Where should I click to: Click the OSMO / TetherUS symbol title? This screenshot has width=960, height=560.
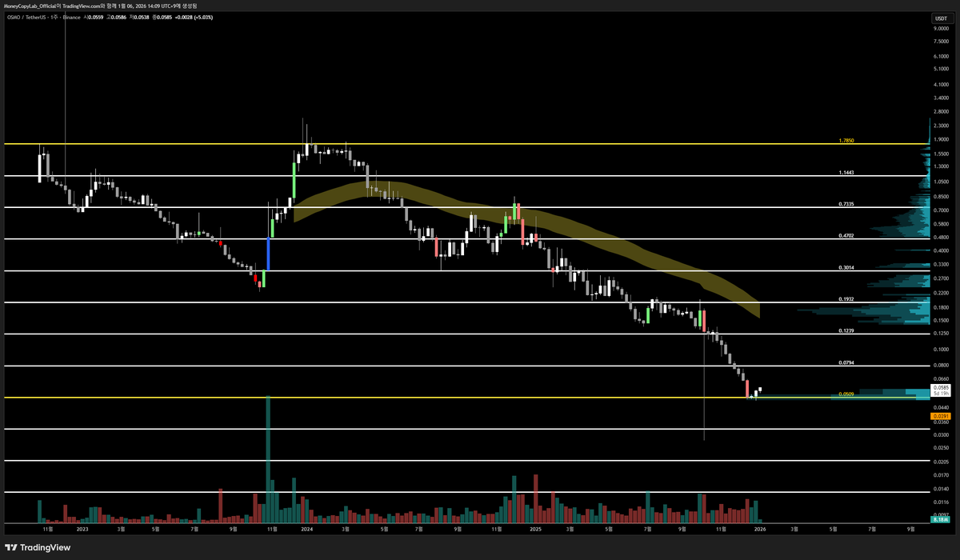click(x=27, y=16)
